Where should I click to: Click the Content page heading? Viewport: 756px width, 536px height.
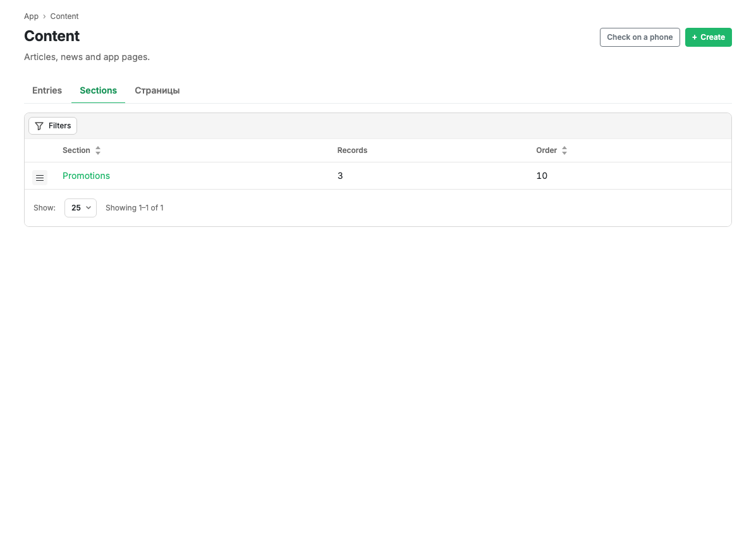tap(52, 36)
